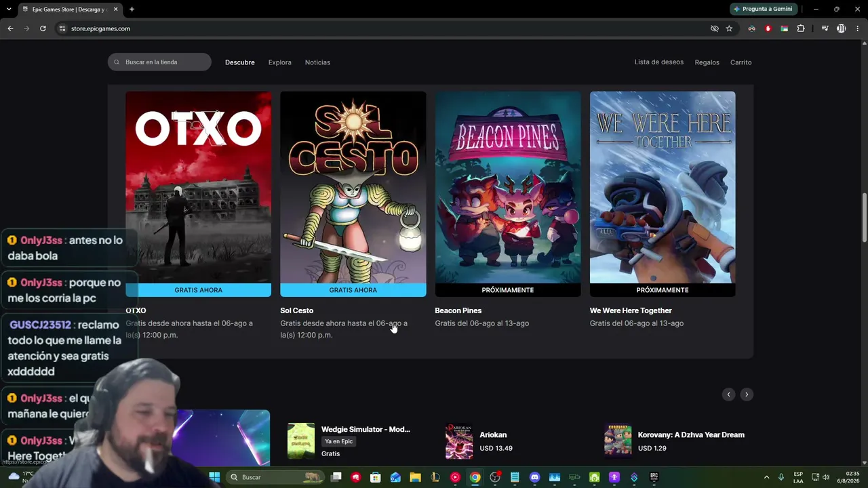Reload the Epic Games Store page
This screenshot has width=868, height=488.
[x=43, y=28]
